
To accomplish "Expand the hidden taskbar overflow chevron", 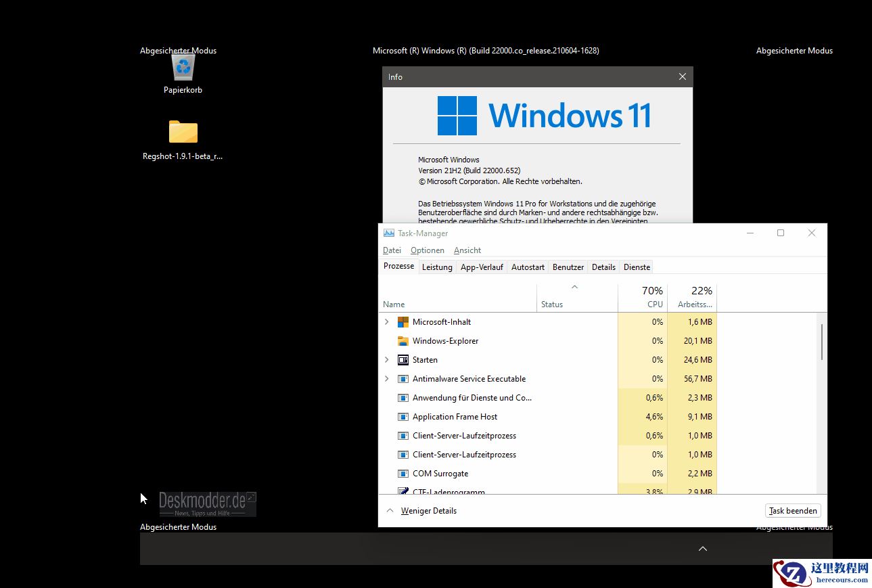I will coord(702,549).
